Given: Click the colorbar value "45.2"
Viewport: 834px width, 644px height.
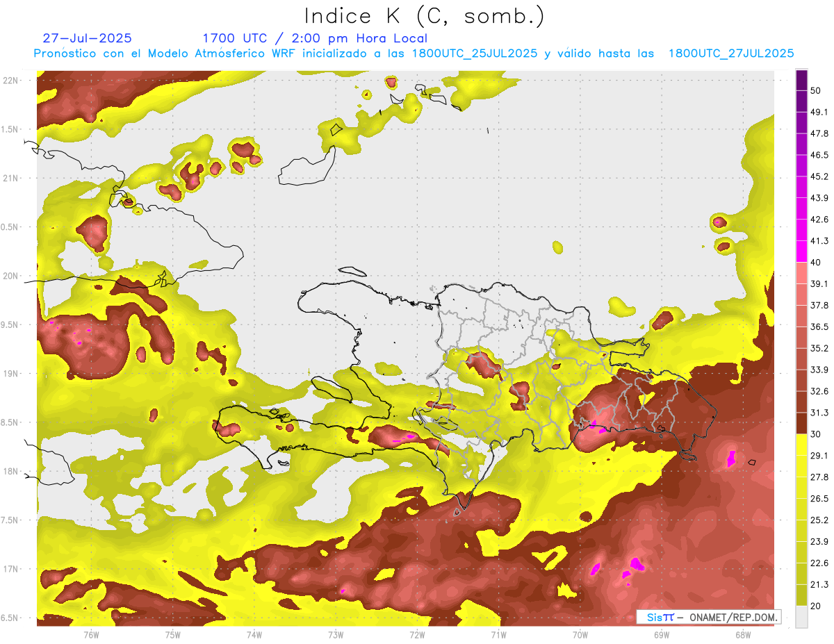Looking at the screenshot, I should 819,176.
